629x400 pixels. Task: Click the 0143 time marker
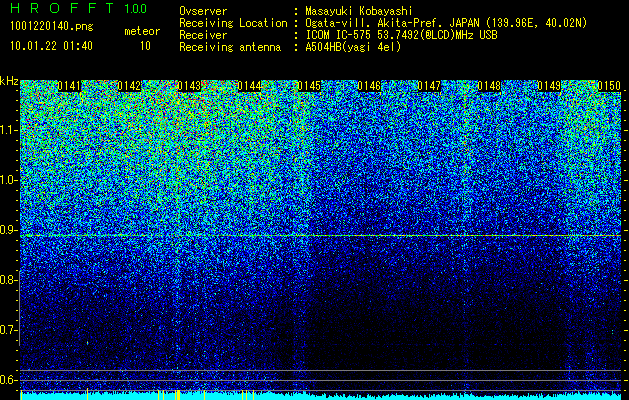pyautogui.click(x=189, y=86)
